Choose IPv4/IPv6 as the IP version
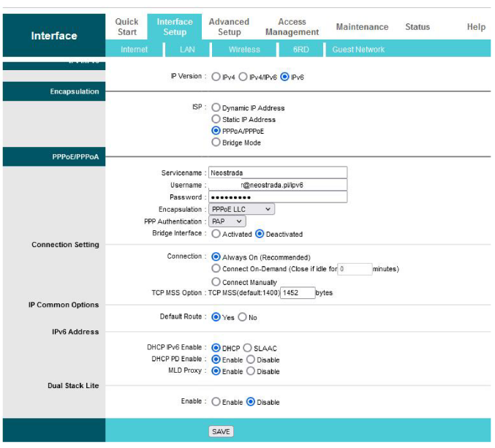The height and width of the screenshot is (448, 495). (243, 77)
